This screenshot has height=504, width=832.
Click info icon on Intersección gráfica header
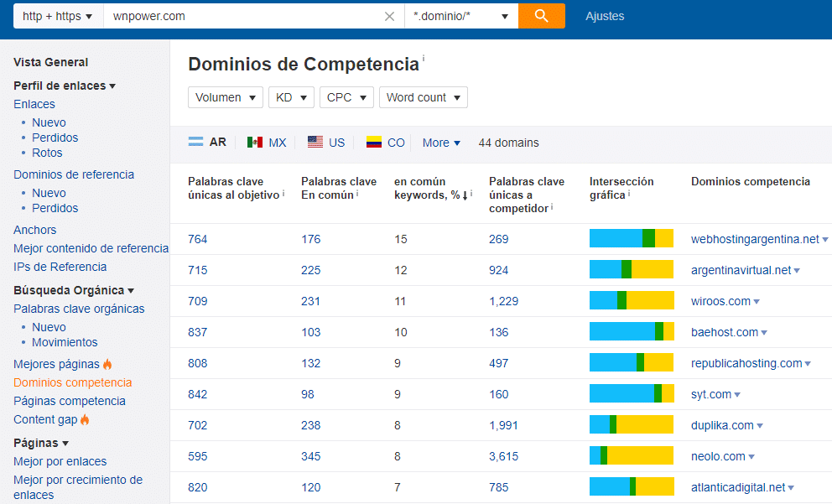629,194
